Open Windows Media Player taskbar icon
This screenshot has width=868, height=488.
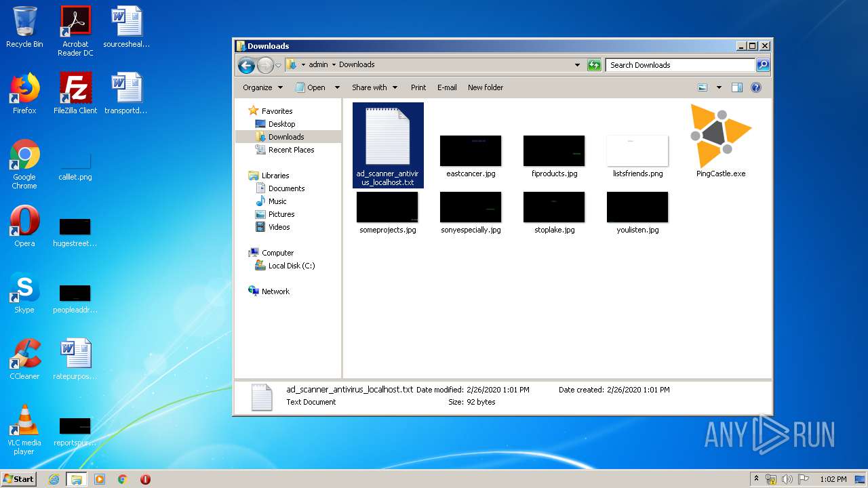point(100,479)
